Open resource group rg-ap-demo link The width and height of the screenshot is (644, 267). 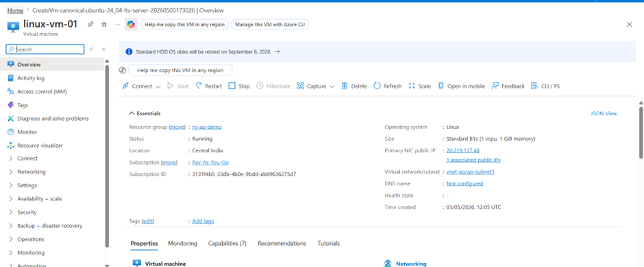coord(207,127)
